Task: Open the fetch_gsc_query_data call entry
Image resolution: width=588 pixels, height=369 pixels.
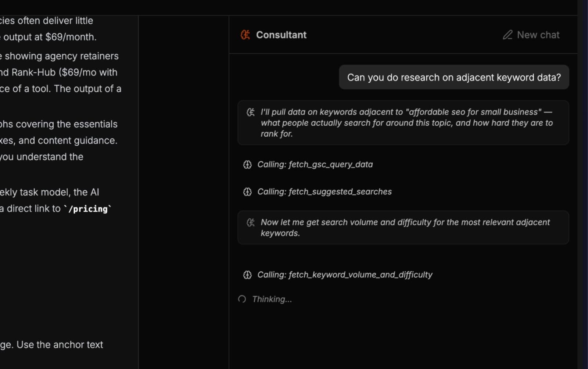Action: coord(308,165)
